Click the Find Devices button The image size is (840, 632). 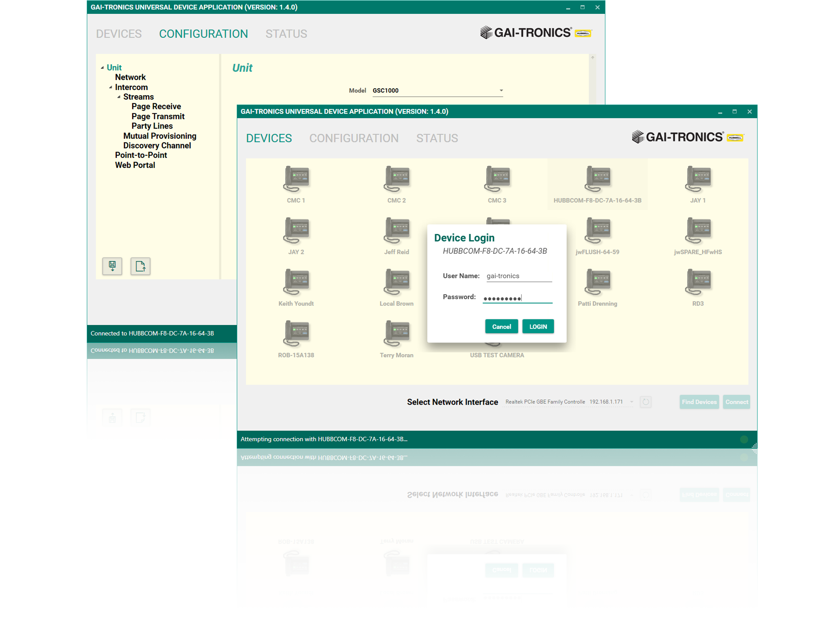(x=699, y=402)
